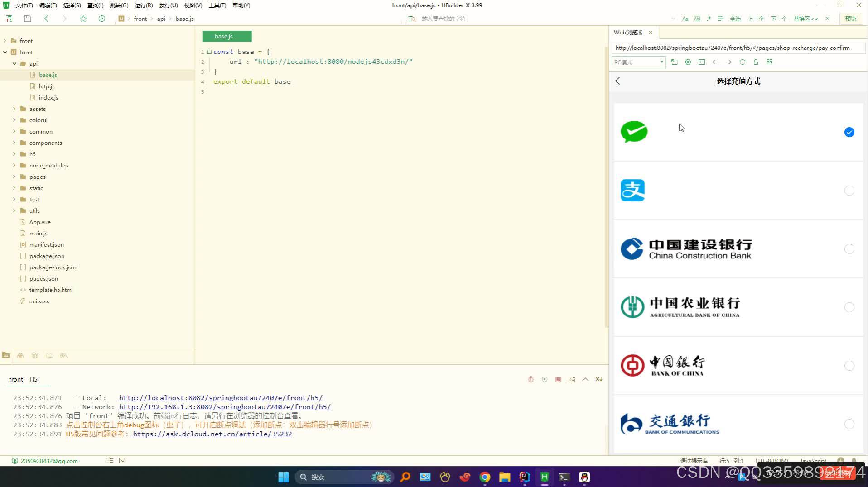The width and height of the screenshot is (868, 487).
Task: Fold the const base code block
Action: pyautogui.click(x=209, y=52)
